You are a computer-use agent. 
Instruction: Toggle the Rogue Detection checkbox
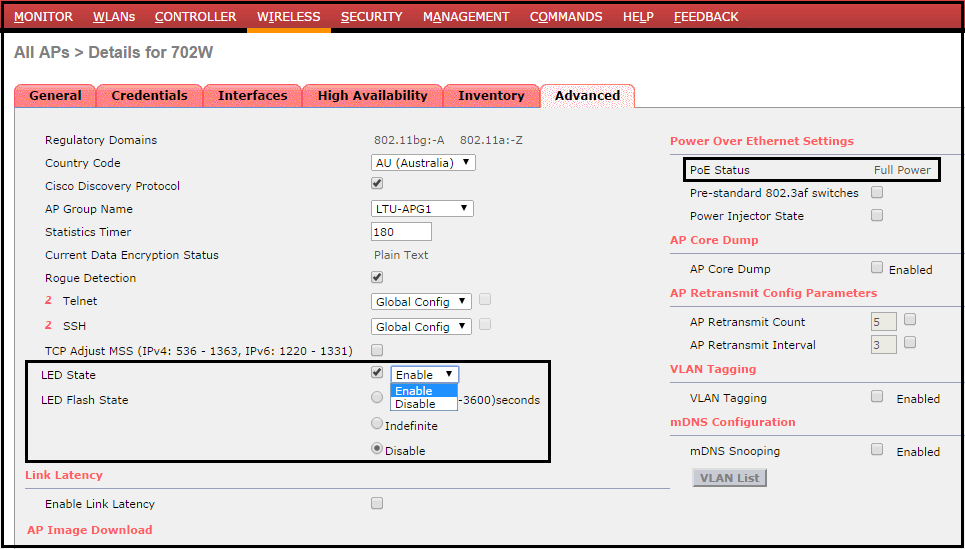point(377,277)
